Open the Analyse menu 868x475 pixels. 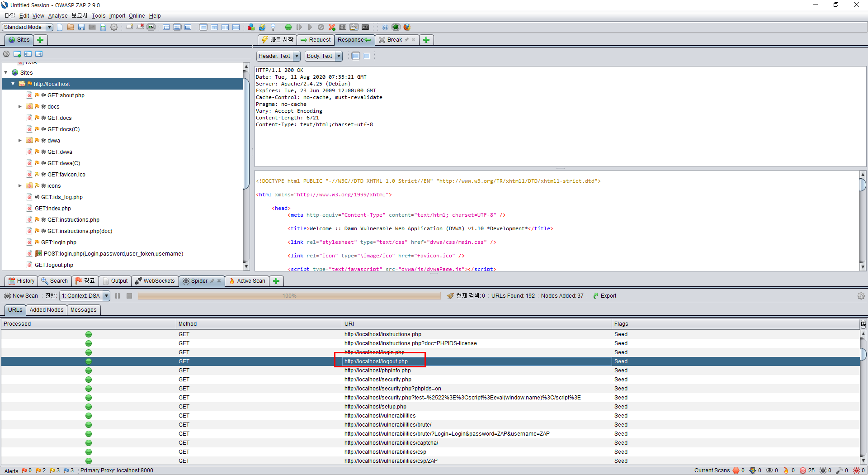click(x=58, y=16)
